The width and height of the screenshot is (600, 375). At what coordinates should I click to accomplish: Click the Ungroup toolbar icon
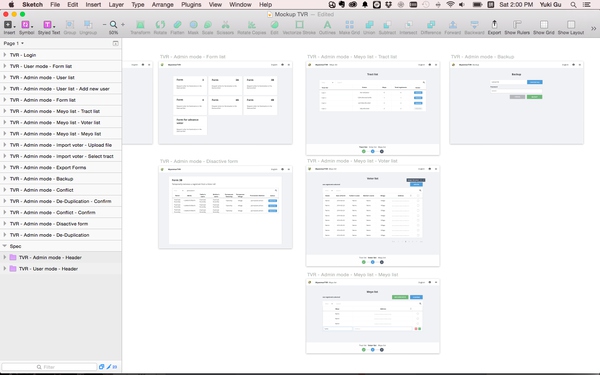(88, 25)
